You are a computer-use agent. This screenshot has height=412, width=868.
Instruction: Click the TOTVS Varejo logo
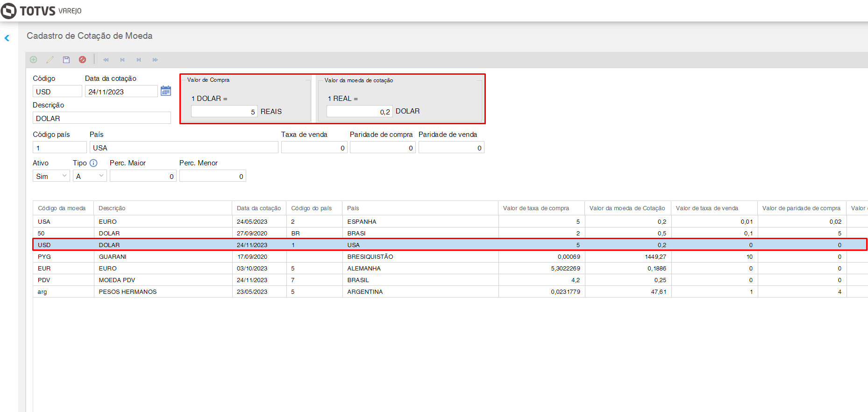pos(41,11)
